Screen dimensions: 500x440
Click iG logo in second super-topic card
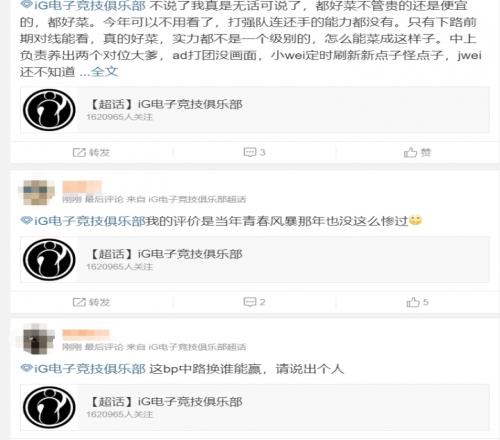pos(49,260)
